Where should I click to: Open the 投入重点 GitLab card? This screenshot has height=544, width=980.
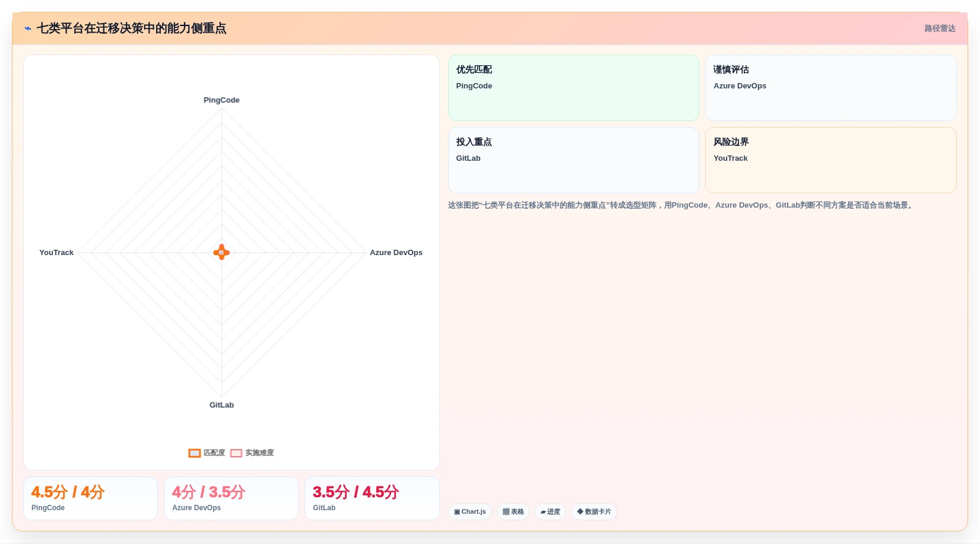573,160
